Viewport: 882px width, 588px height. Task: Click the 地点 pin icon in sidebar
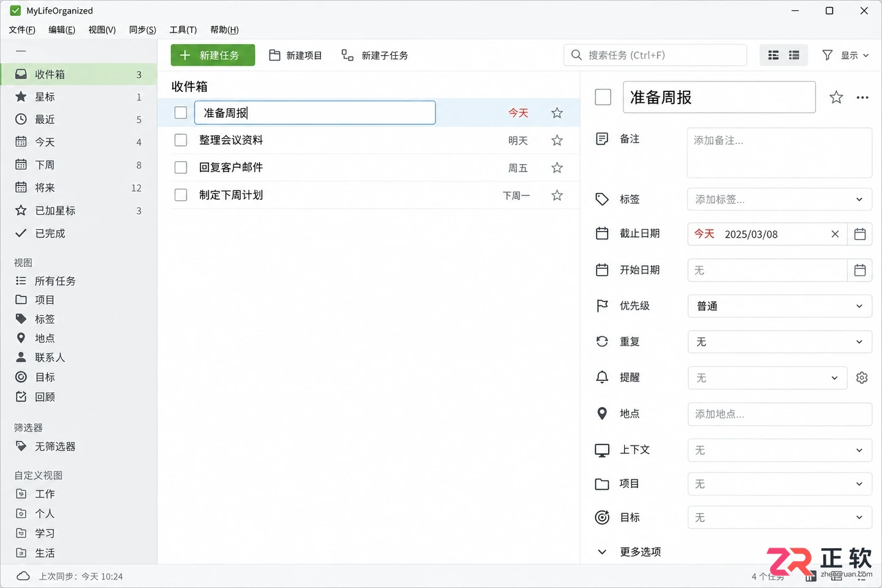[21, 338]
